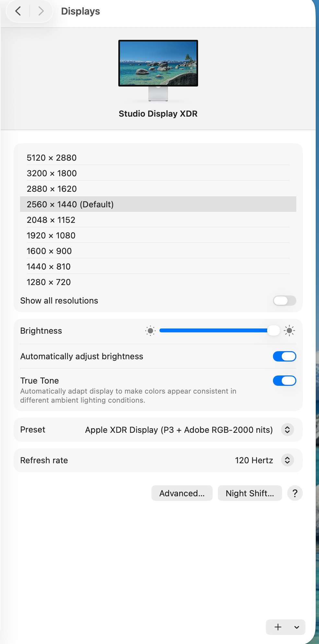Select 5120 × 2880 resolution
Viewport: 319px width, 644px height.
(158, 158)
